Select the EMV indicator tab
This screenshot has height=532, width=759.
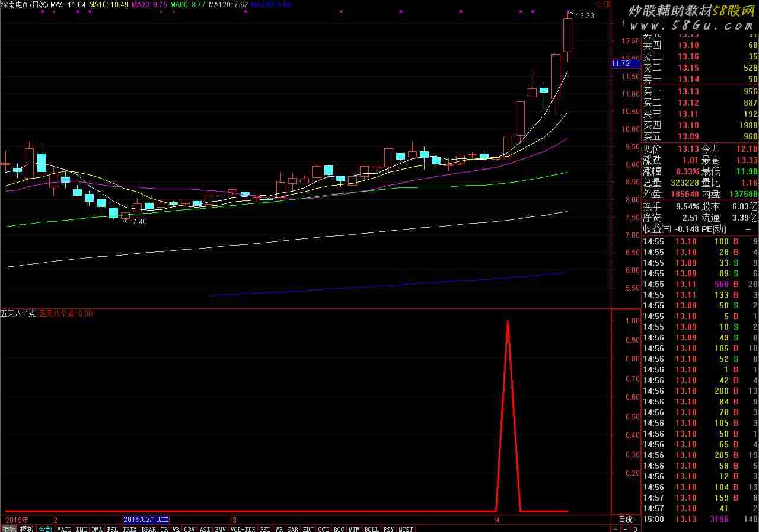tap(220, 528)
